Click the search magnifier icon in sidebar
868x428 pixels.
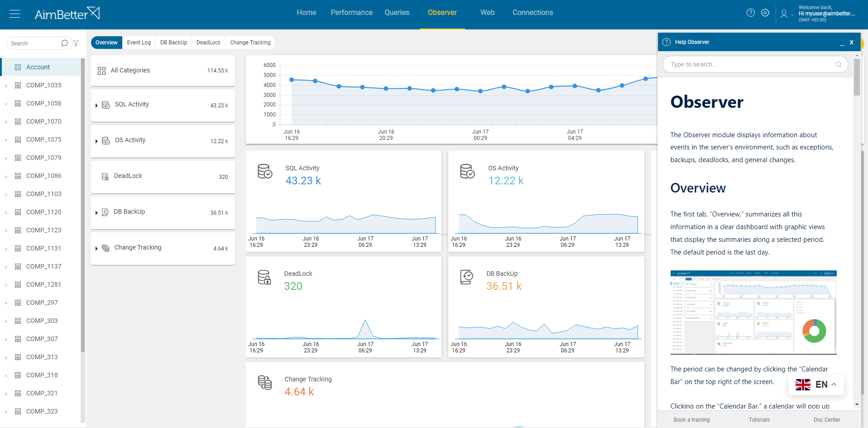point(64,43)
